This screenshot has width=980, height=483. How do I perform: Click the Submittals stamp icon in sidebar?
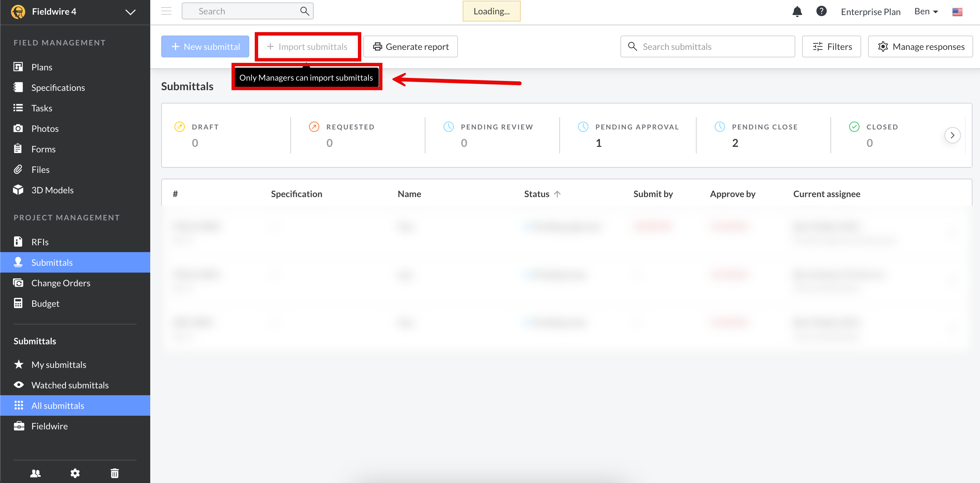[x=18, y=262]
